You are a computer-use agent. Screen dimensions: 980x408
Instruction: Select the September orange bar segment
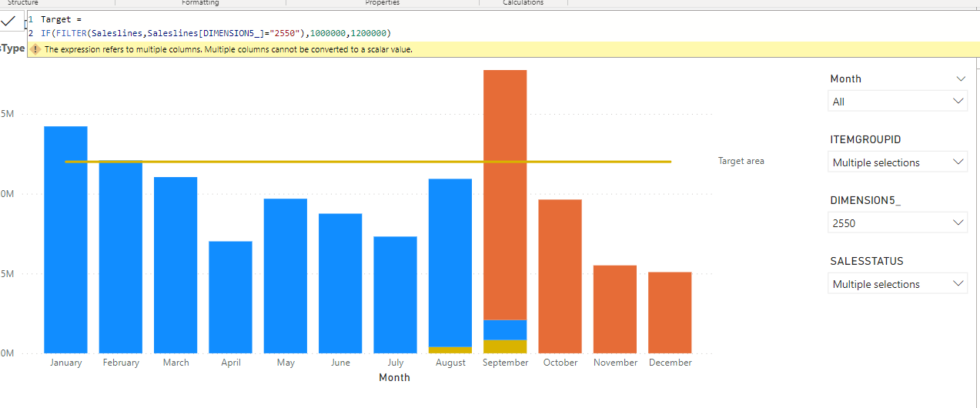[x=505, y=195]
